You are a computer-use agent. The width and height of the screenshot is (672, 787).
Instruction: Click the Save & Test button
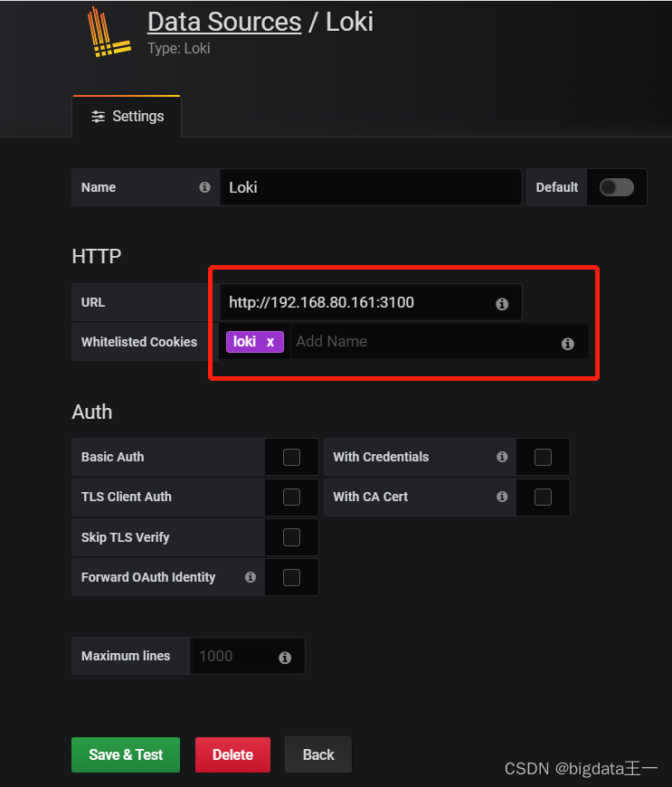(126, 754)
